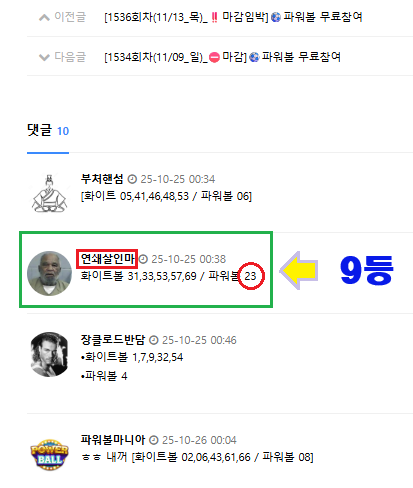Click 부처핸섬's seated figure avatar
Viewport: 413px width, 488px height.
click(x=49, y=193)
